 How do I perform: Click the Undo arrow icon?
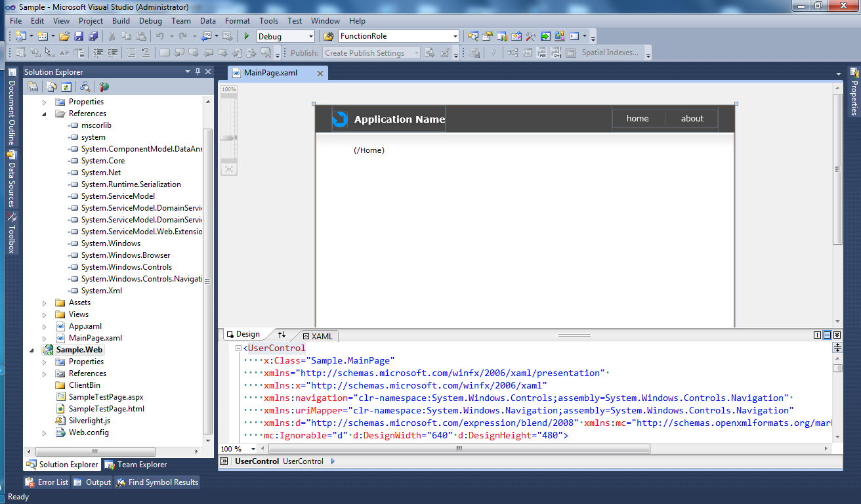[x=160, y=36]
